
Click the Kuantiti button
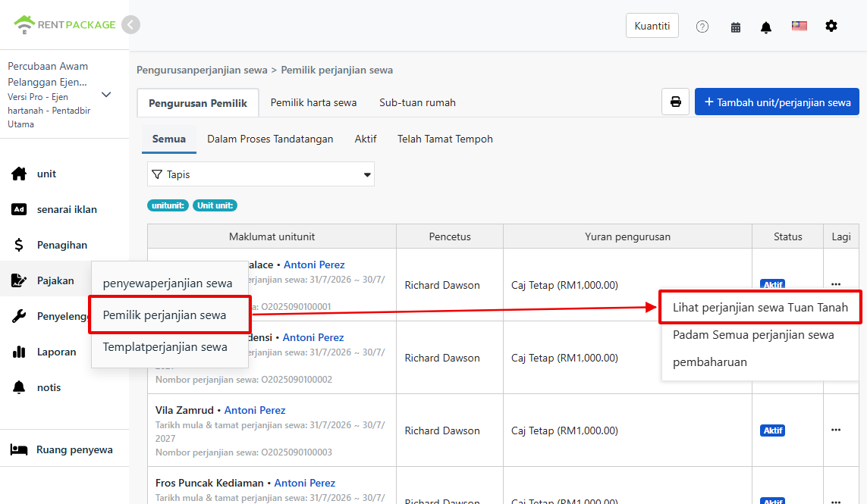652,26
